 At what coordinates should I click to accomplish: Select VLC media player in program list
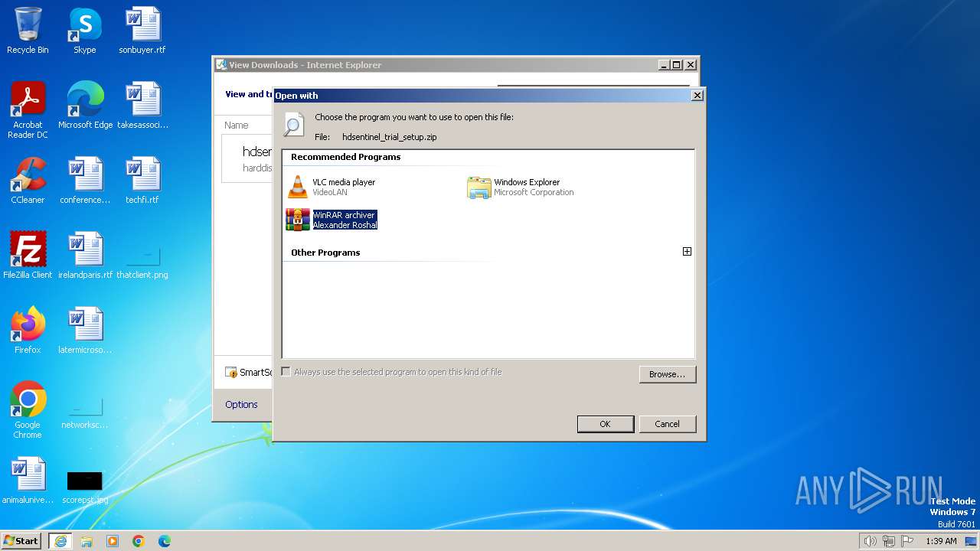tap(332, 187)
